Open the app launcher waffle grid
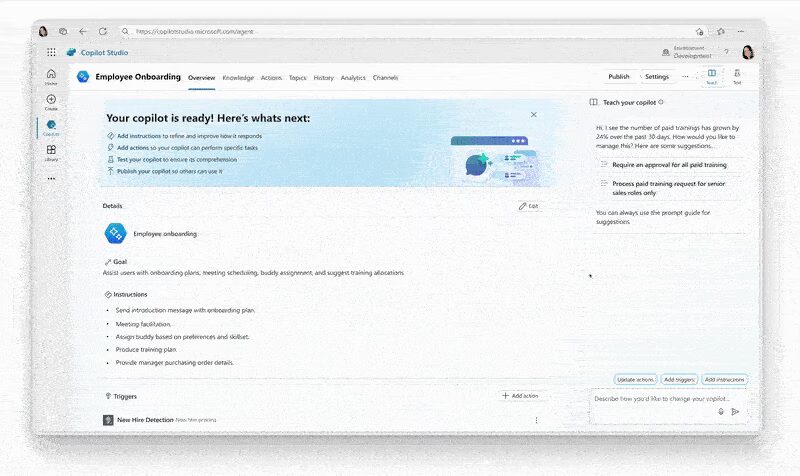This screenshot has width=800, height=476. (51, 52)
